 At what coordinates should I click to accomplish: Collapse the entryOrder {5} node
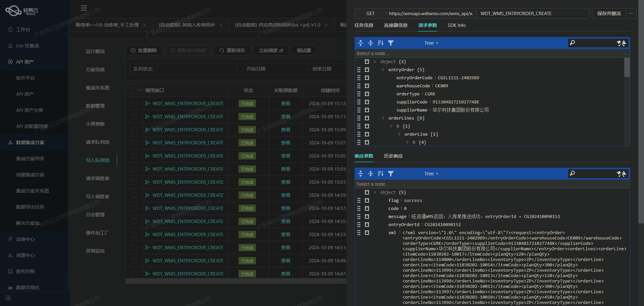point(383,70)
